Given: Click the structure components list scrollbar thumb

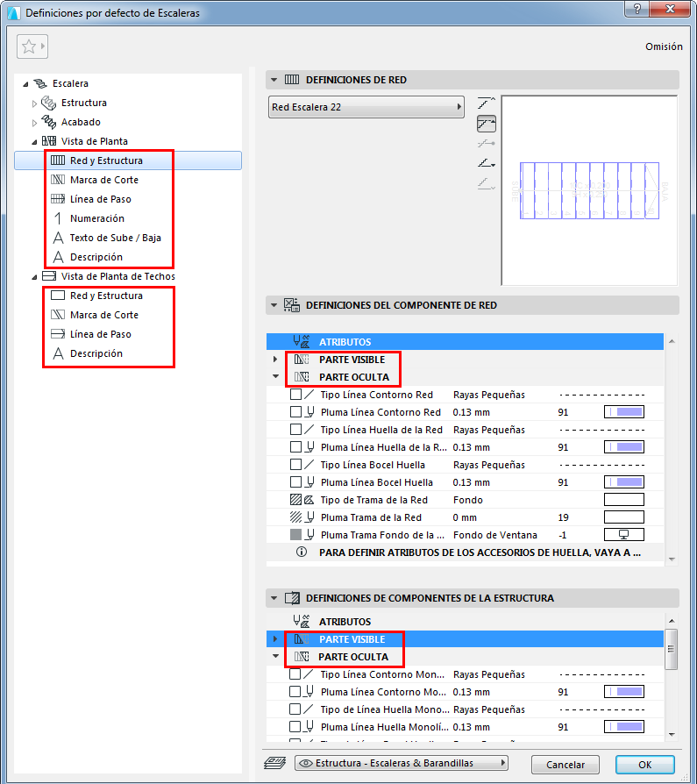Looking at the screenshot, I should tap(671, 649).
